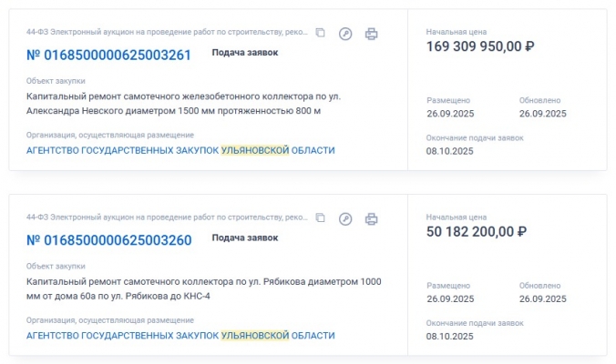The width and height of the screenshot is (616, 364).
Task: Click 'Подача заявок' status in first card
Action: [245, 53]
